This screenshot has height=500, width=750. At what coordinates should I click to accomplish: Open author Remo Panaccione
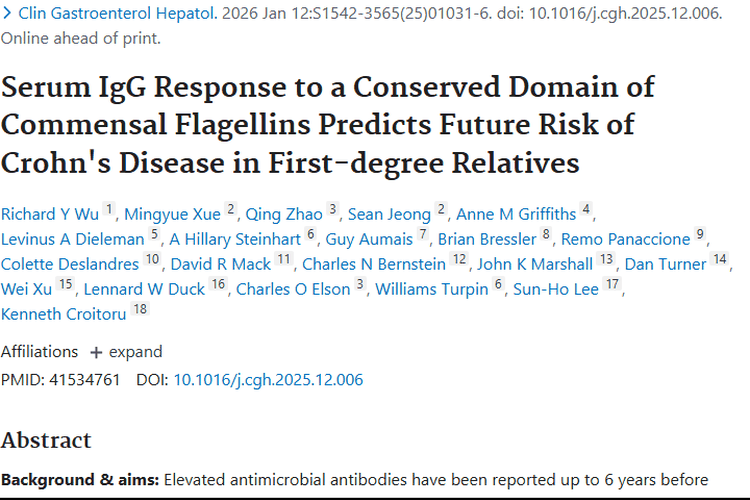coord(625,239)
